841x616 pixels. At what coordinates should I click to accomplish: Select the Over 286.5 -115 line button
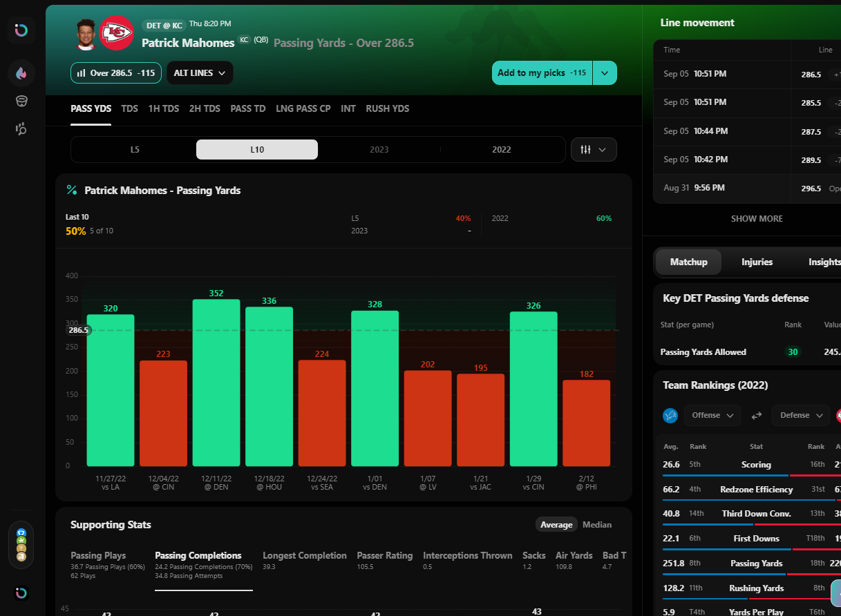tap(116, 73)
